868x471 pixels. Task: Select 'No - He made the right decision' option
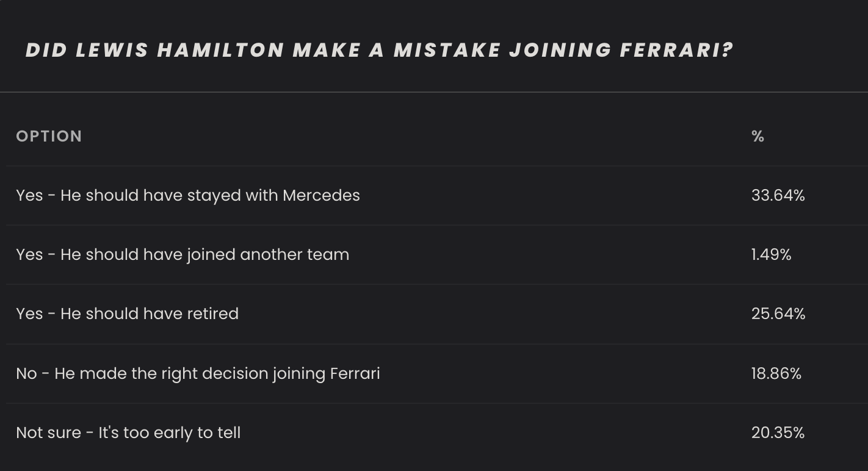pyautogui.click(x=198, y=373)
